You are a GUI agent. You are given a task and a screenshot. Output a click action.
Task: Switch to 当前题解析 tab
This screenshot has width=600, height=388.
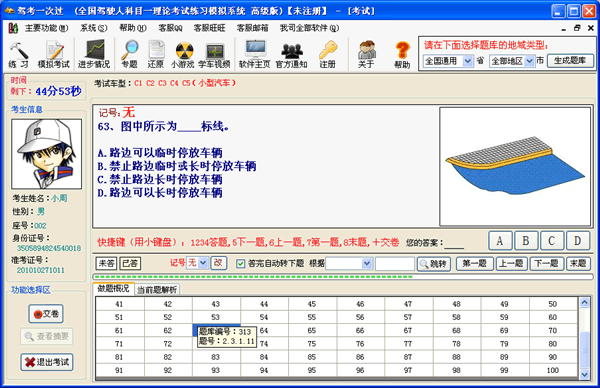point(157,290)
